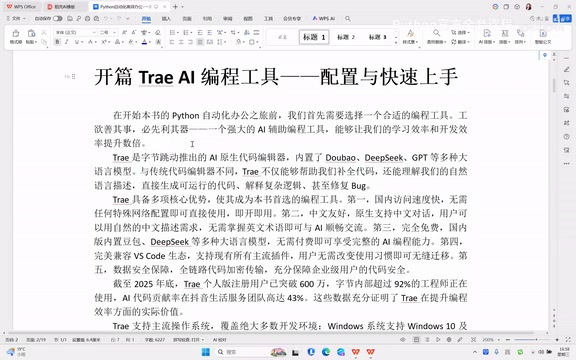Click the eye protection mode icon in status bar
The image size is (576, 360).
[x=403, y=340]
